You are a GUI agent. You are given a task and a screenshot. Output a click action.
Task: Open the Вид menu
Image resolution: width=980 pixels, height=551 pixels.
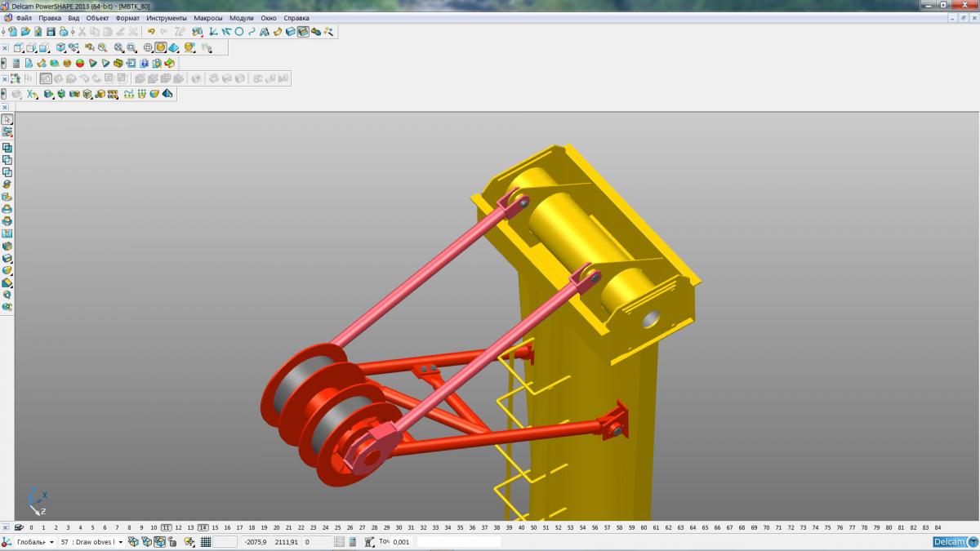pyautogui.click(x=73, y=18)
